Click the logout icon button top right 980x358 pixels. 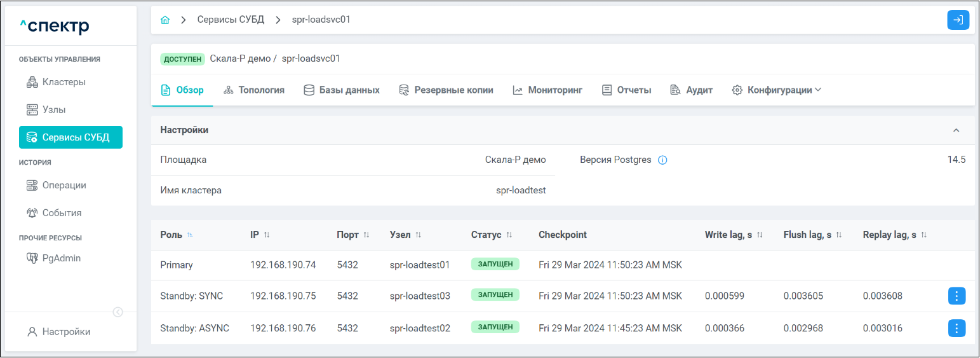click(958, 20)
